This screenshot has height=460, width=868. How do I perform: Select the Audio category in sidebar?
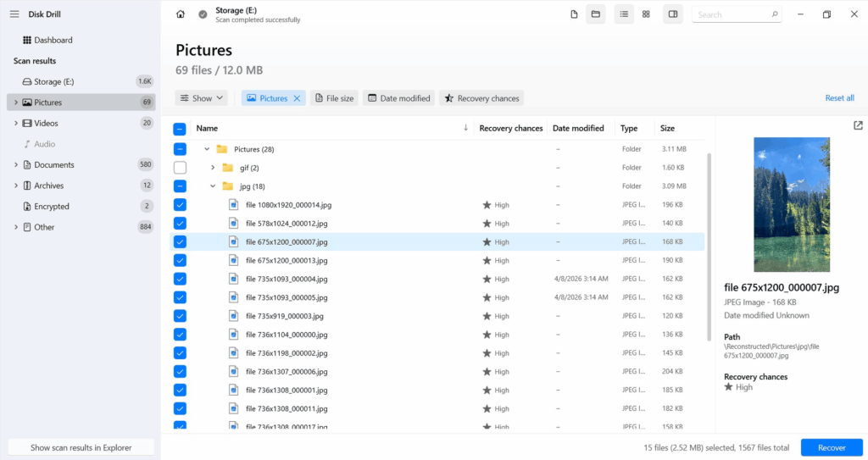click(81, 144)
